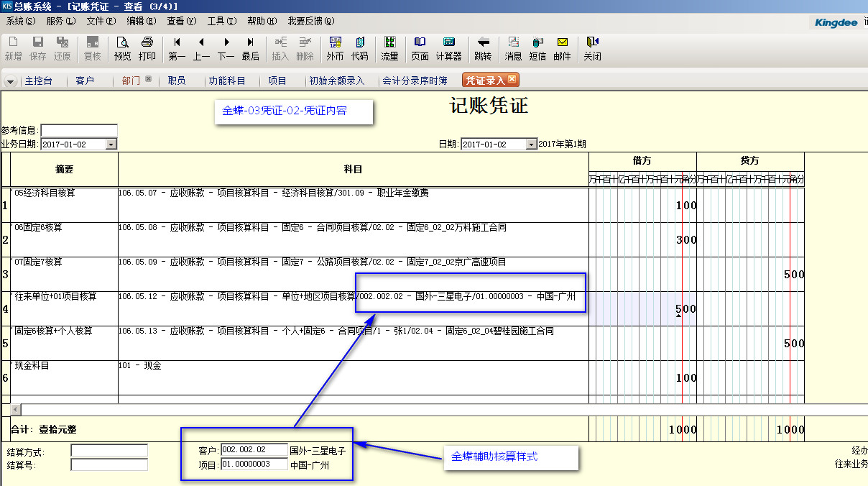
Task: Open 预览 print preview tool
Action: (122, 47)
